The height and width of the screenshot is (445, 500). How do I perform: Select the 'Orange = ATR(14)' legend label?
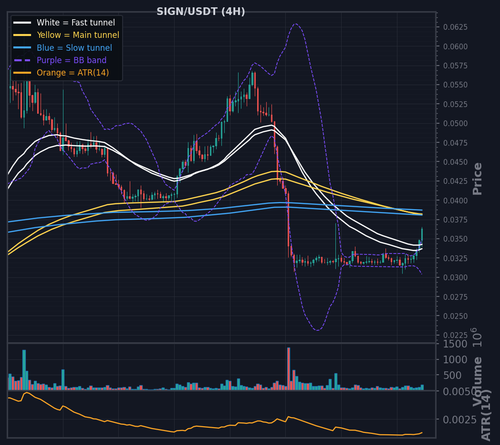pos(73,73)
